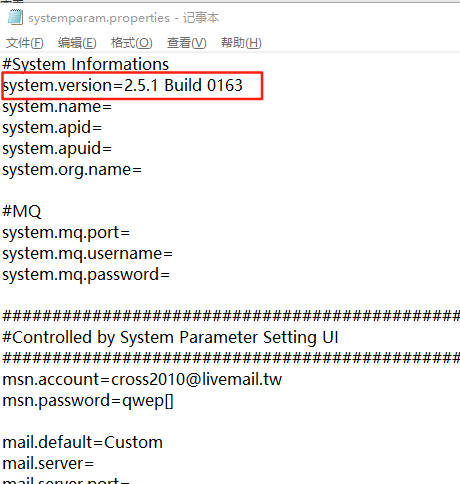Place cursor after system.mq.port=

[x=131, y=233]
